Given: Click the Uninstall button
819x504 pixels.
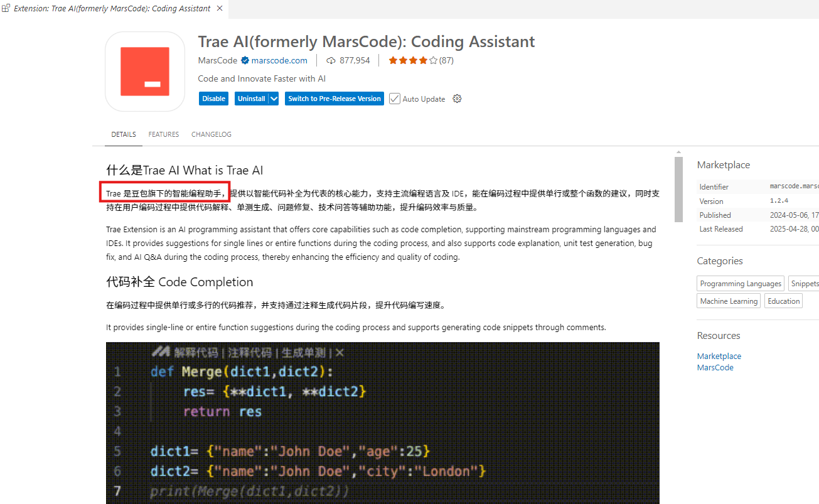Looking at the screenshot, I should pyautogui.click(x=251, y=99).
